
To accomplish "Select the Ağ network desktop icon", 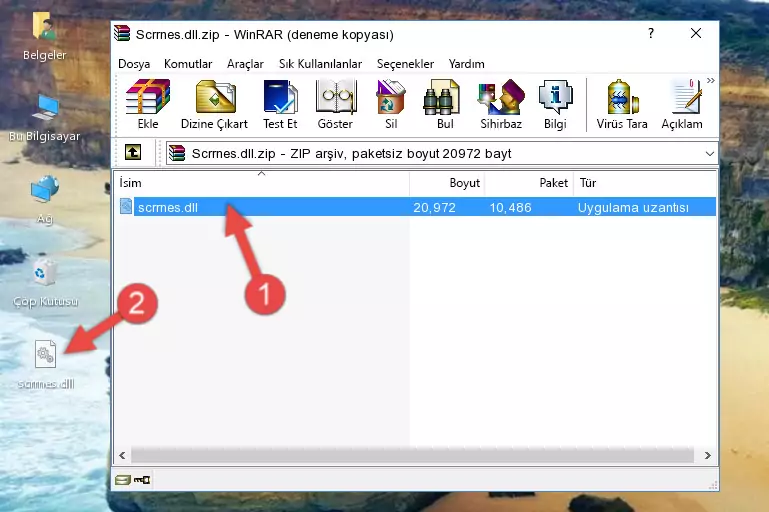I will pos(45,200).
